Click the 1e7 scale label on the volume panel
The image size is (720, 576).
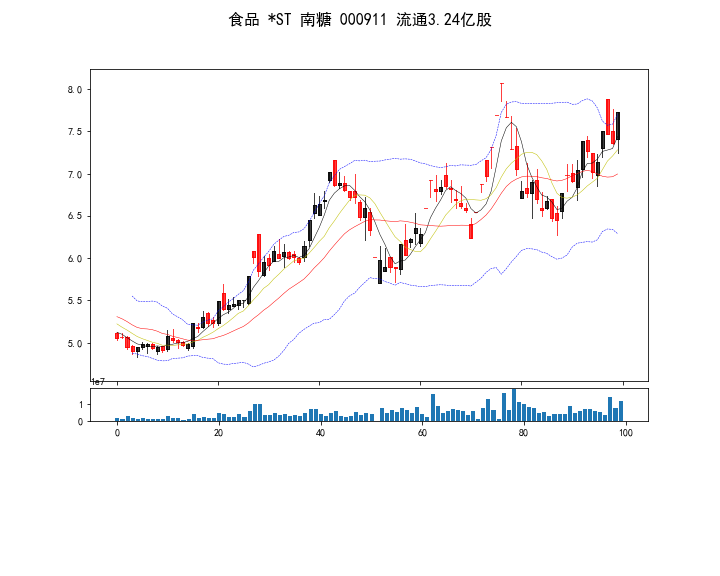coord(98,382)
